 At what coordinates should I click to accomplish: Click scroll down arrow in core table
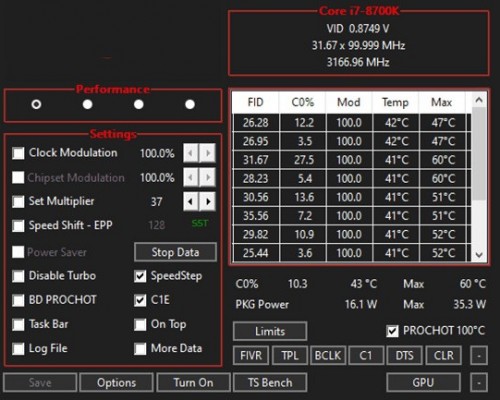[x=479, y=255]
